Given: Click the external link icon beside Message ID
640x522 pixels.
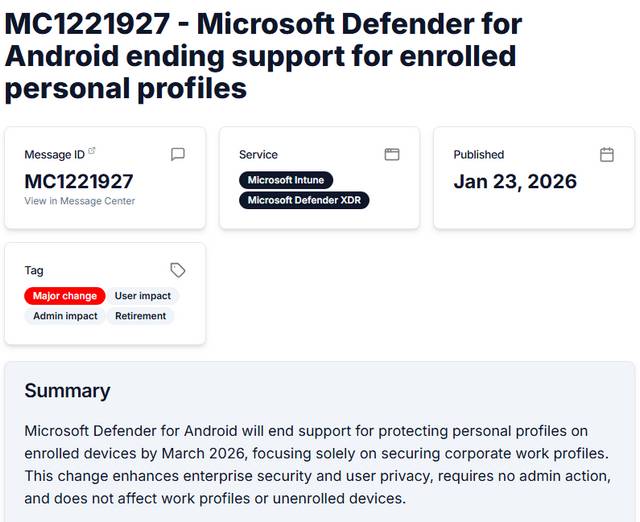Looking at the screenshot, I should point(92,151).
